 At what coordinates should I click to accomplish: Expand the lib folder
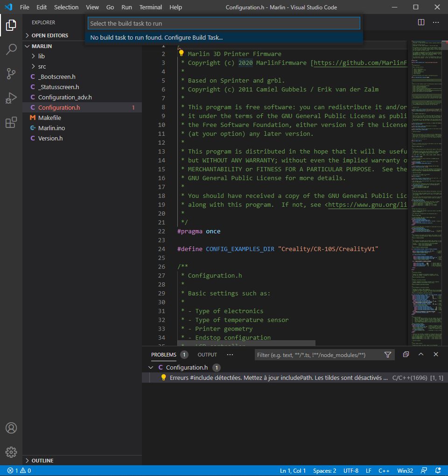click(x=34, y=56)
